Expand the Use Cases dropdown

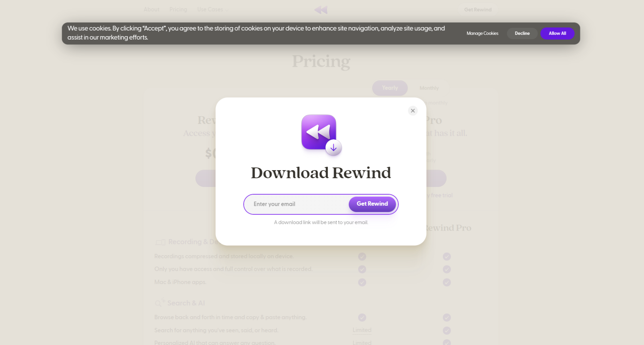(213, 9)
